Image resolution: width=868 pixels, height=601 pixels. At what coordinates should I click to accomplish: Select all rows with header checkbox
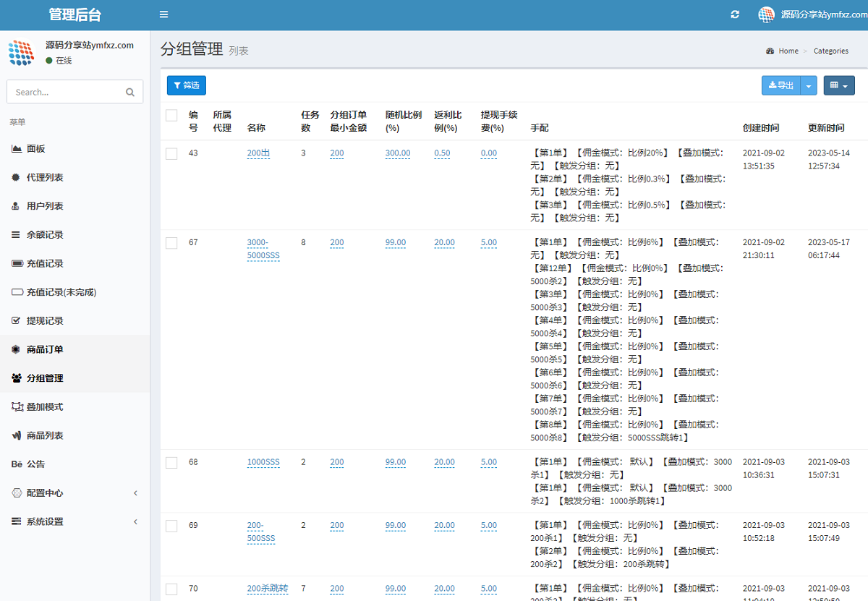point(171,115)
